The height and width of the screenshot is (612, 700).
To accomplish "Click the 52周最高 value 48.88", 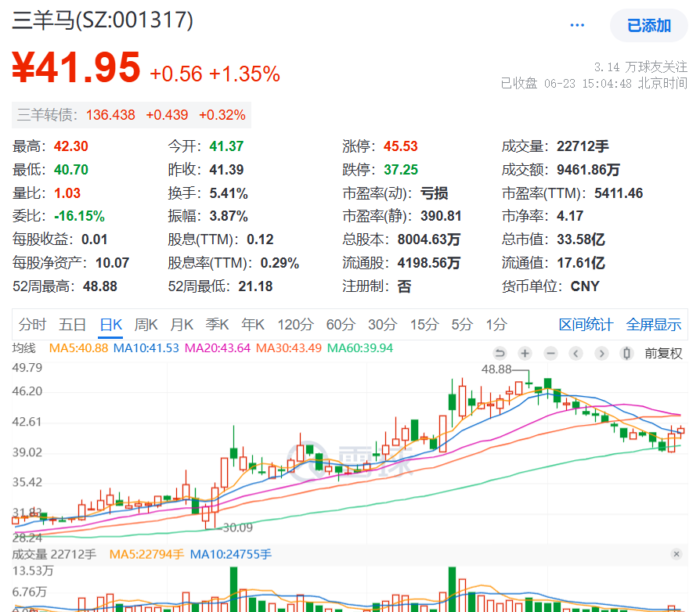I will coord(100,286).
